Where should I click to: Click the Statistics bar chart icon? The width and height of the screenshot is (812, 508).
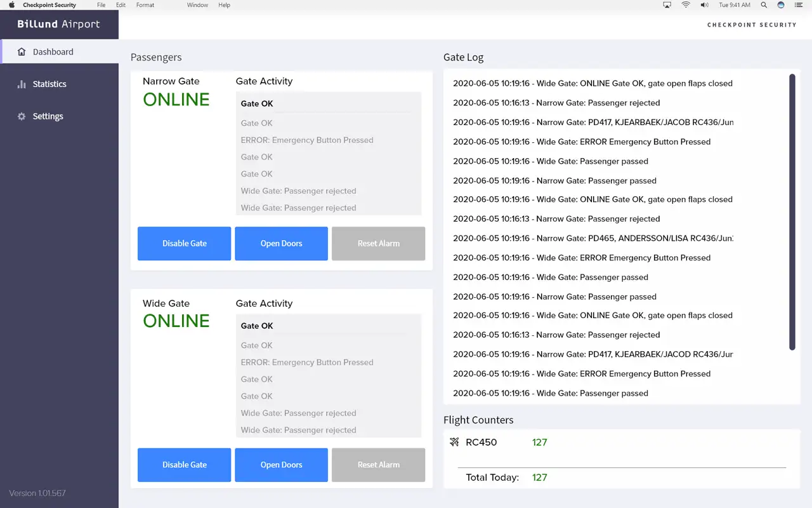pyautogui.click(x=22, y=84)
